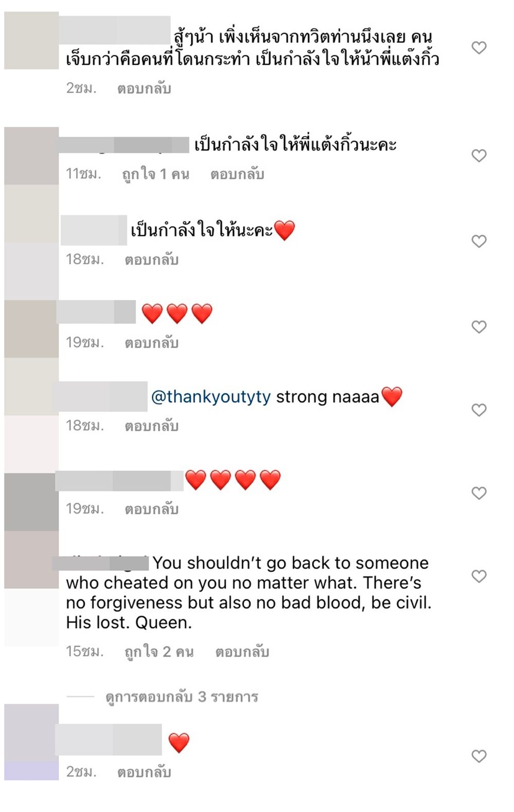Like the single red heart comment
514x812 pixels.
(479, 756)
